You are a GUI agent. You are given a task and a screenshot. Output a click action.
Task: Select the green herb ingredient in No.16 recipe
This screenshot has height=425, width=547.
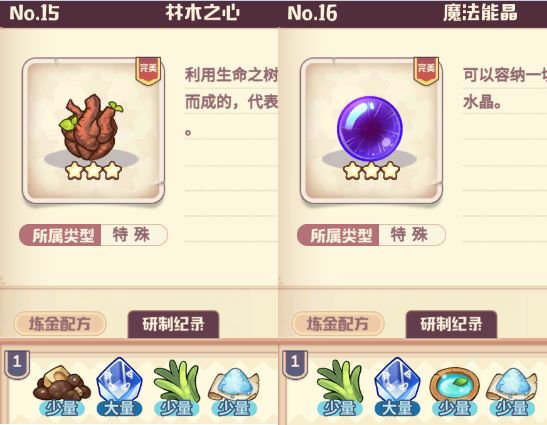coord(340,381)
